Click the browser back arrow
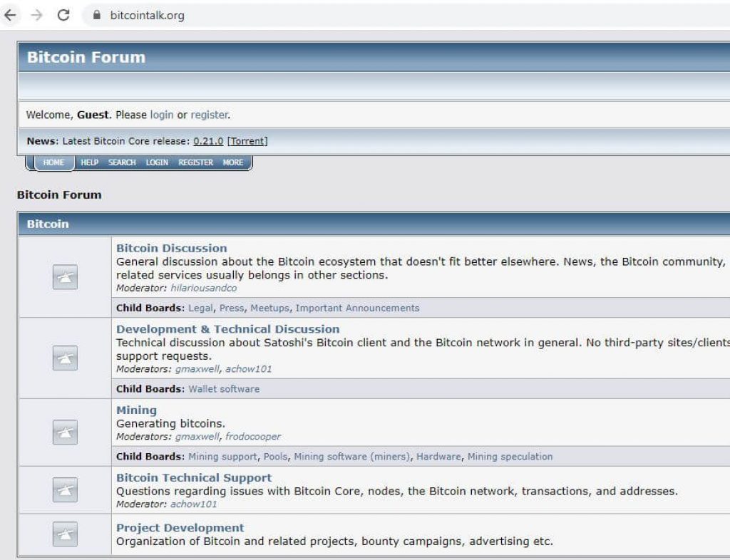 (x=10, y=15)
